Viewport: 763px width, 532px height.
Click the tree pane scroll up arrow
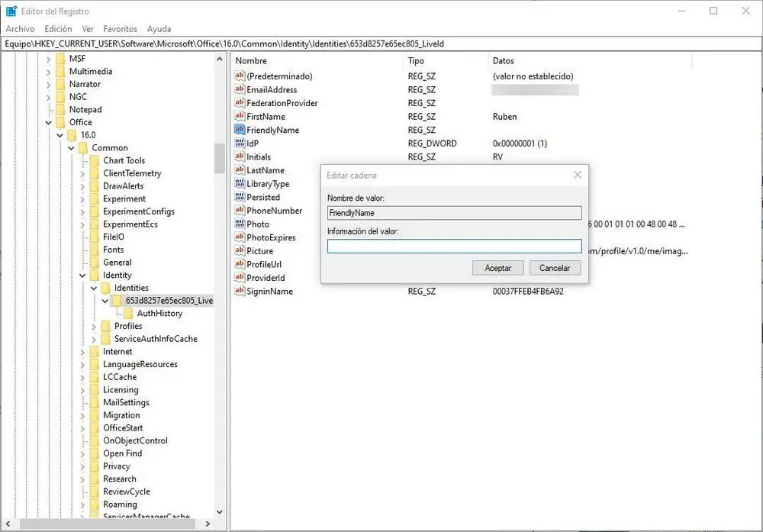click(220, 59)
